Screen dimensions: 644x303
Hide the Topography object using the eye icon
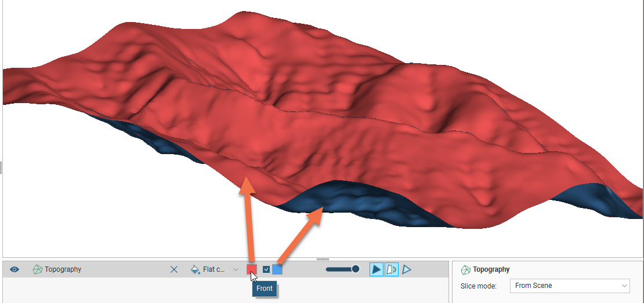[x=15, y=269]
